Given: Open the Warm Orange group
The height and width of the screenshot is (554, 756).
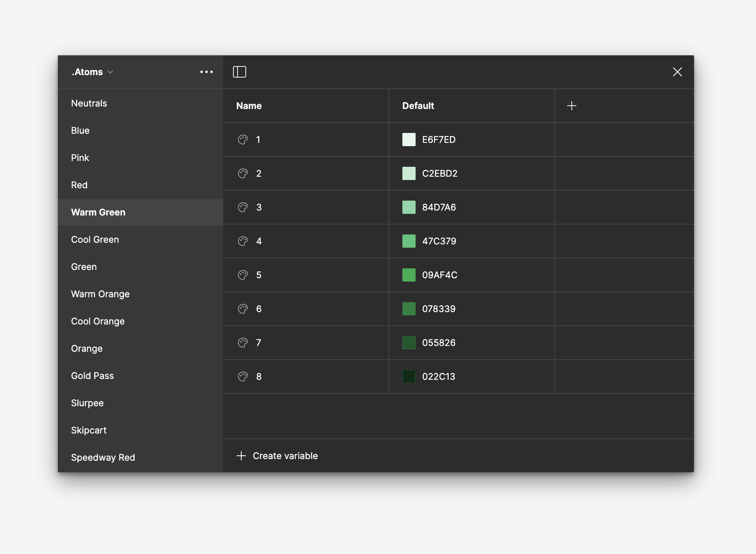Looking at the screenshot, I should coord(140,294).
